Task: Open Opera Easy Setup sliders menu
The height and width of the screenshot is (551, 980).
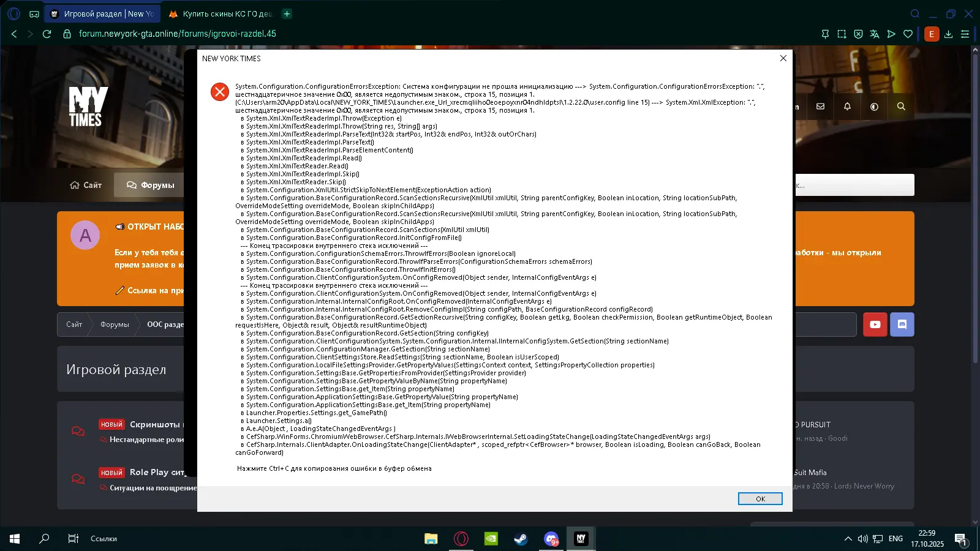Action: point(965,34)
